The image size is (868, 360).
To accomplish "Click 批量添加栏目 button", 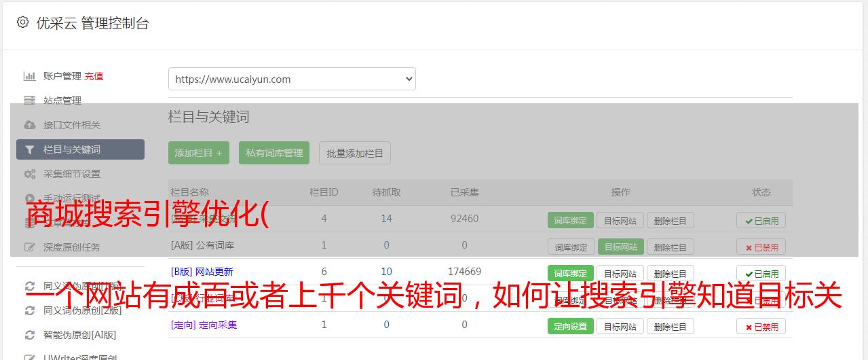I will click(355, 153).
